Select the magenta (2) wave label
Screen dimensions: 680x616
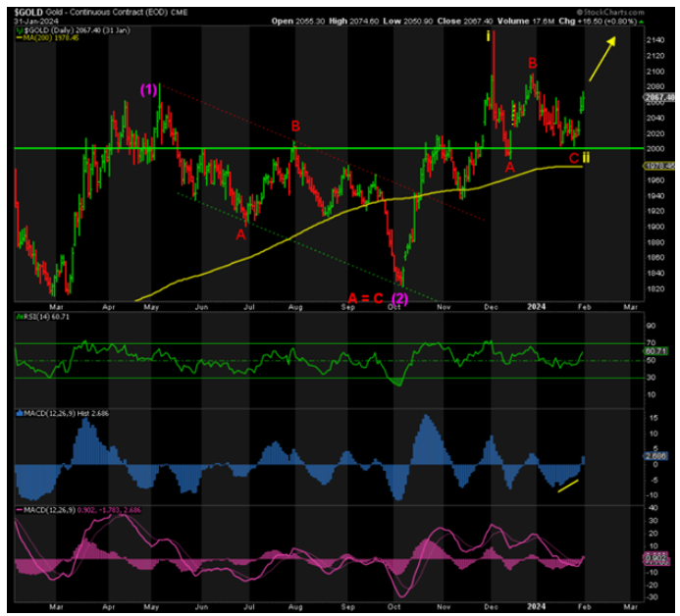tap(400, 296)
